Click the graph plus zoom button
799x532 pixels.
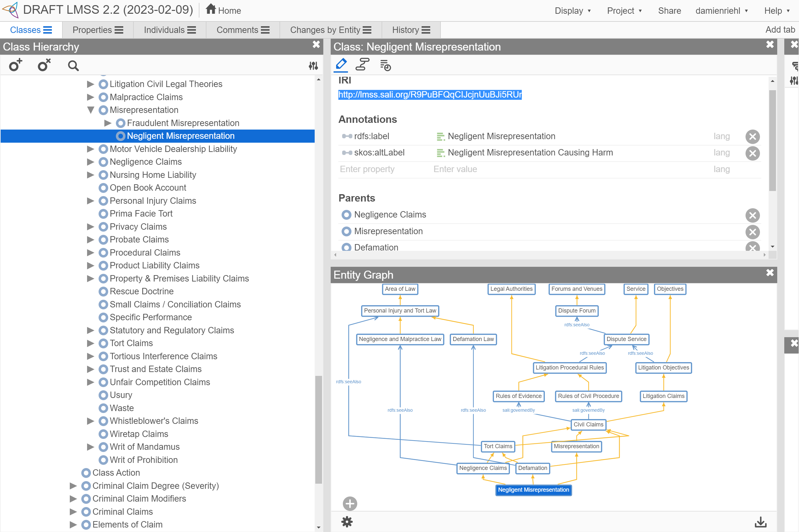coord(350,504)
